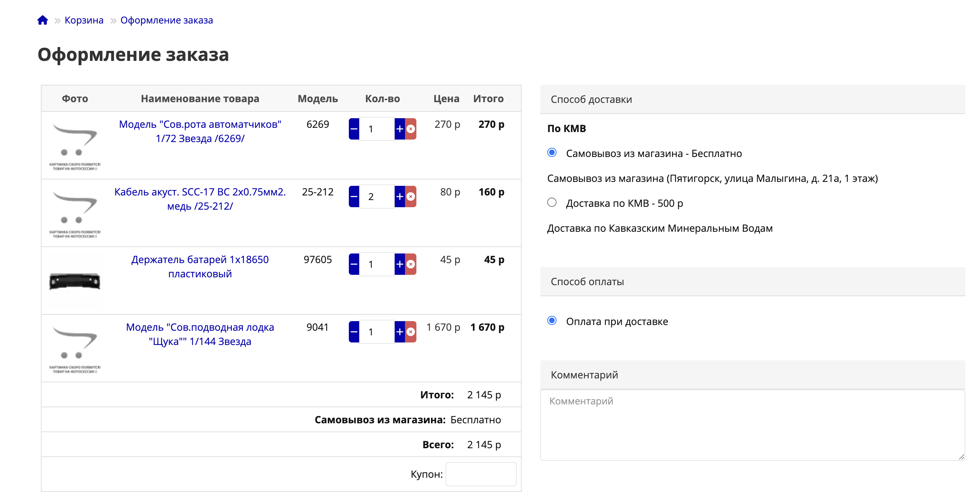Decrease quantity of the 18650 battery holder
Screen dimensions: 980x492
(354, 264)
